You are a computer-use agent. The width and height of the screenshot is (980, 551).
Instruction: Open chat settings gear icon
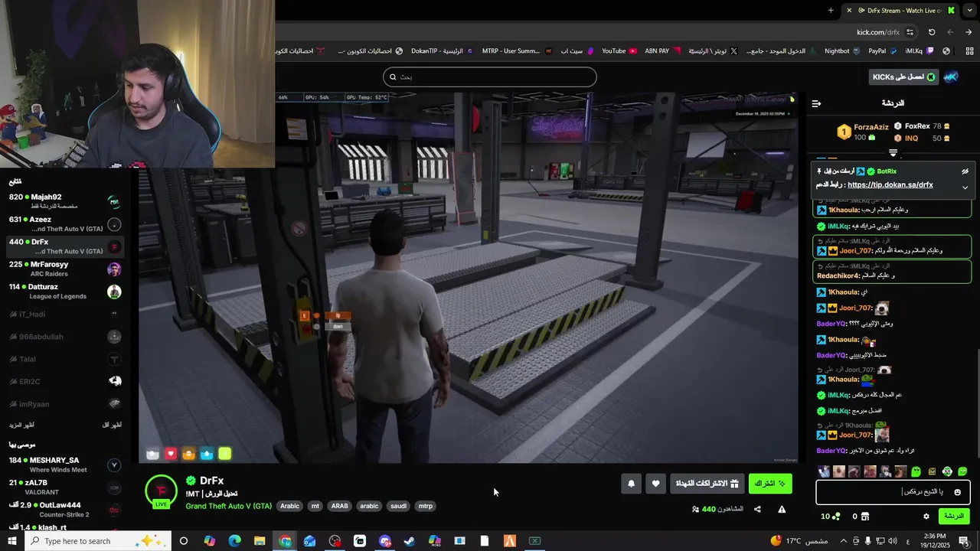tap(926, 517)
